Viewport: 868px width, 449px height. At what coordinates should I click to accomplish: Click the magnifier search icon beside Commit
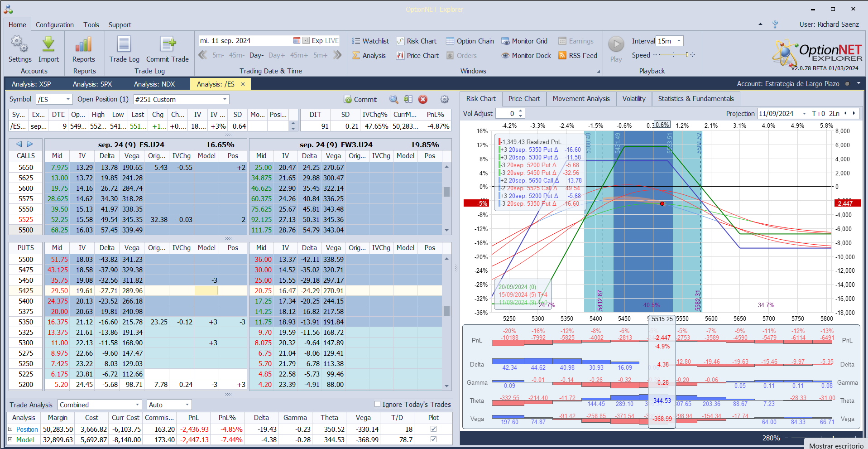394,99
